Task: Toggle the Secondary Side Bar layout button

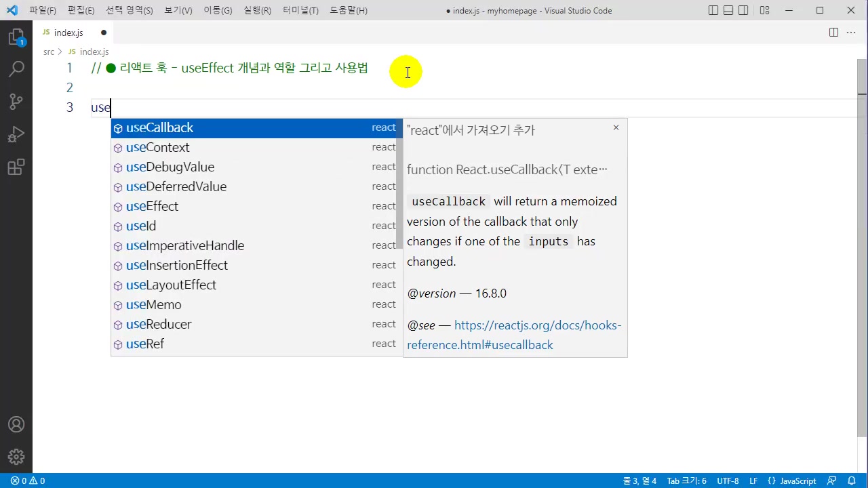Action: 743,10
